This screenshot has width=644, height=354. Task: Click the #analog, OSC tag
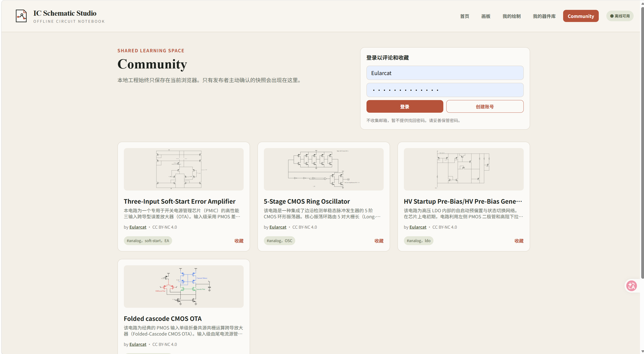click(280, 241)
